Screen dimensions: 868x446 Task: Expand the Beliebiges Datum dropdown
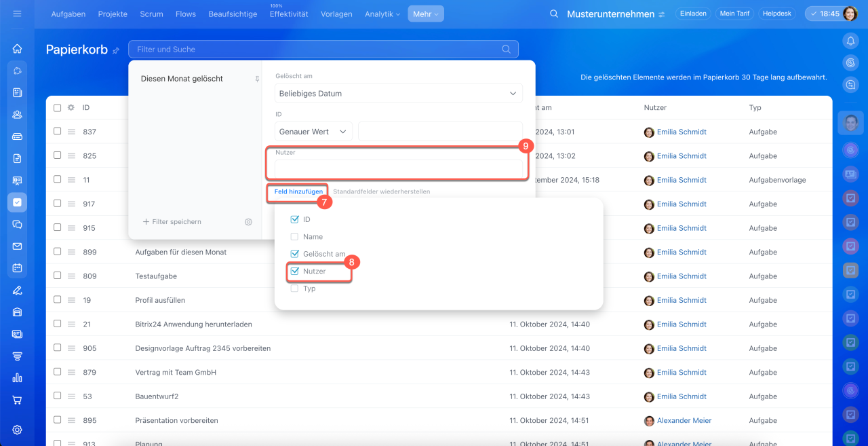coord(399,94)
